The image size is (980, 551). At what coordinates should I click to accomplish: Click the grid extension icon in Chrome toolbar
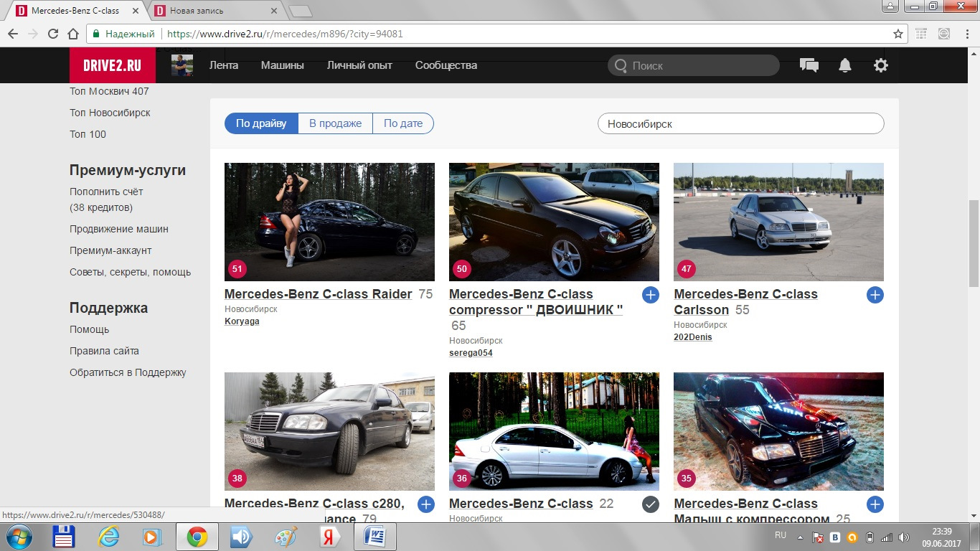[x=921, y=34]
